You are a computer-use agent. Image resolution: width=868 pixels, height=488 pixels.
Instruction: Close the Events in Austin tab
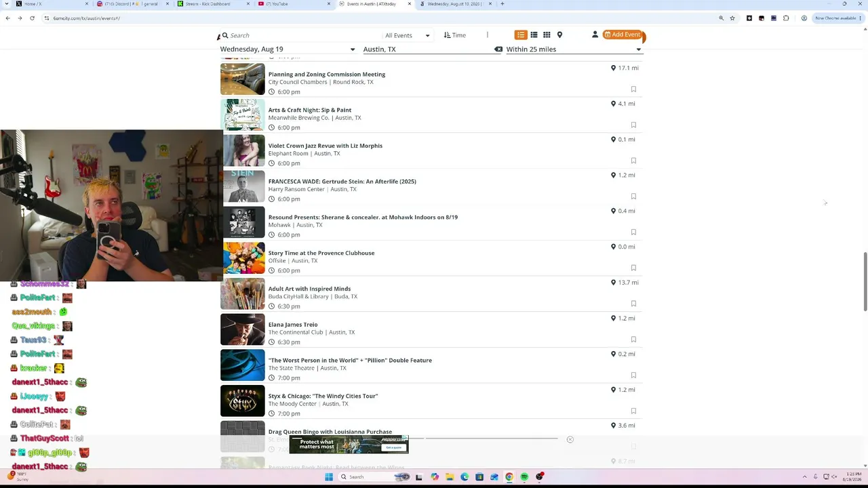409,4
